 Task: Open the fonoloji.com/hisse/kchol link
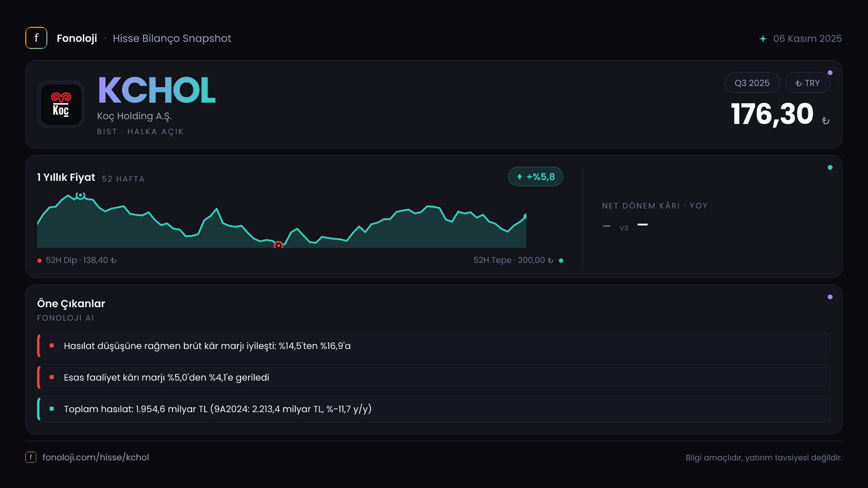[96, 457]
